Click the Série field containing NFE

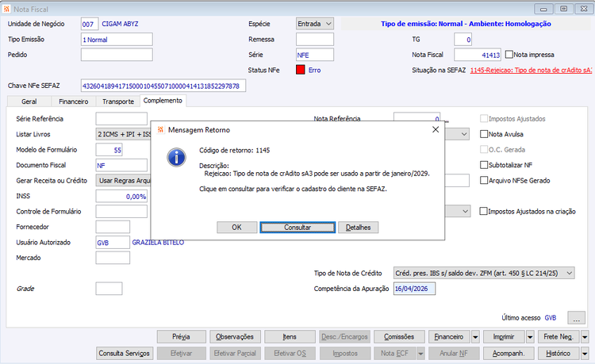(315, 55)
